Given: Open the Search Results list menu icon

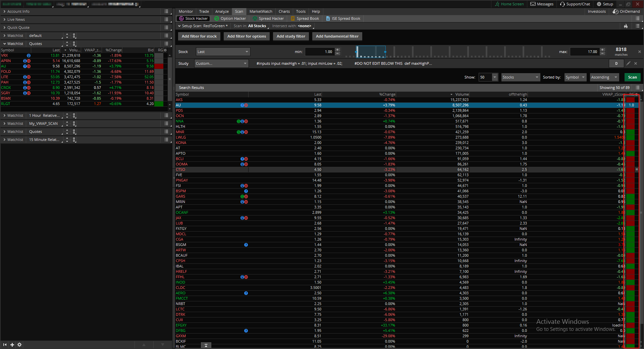Looking at the screenshot, I should pyautogui.click(x=638, y=88).
